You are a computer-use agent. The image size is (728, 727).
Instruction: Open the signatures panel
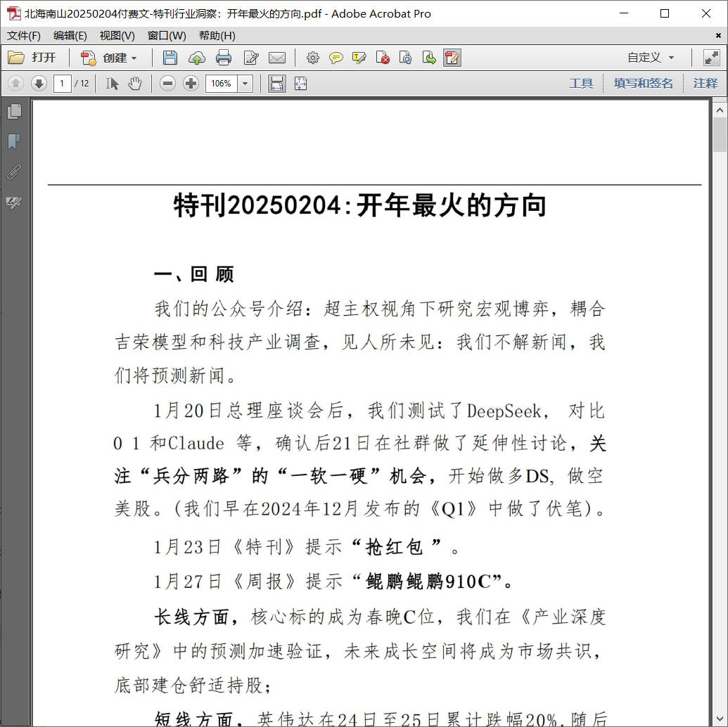point(14,202)
